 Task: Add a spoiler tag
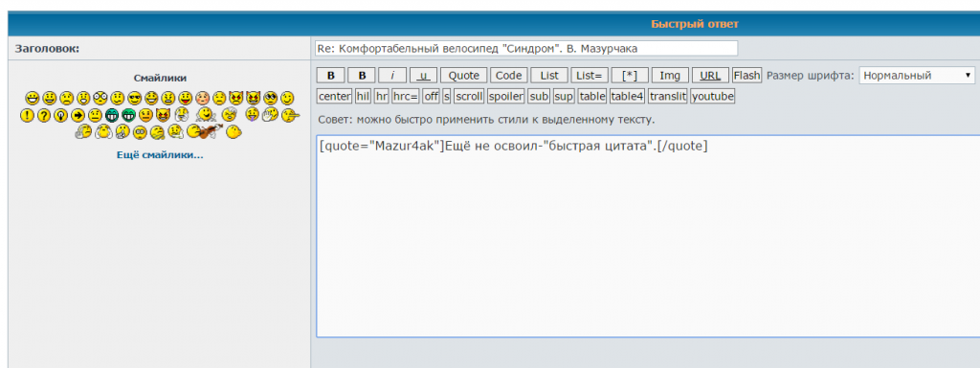(x=505, y=97)
